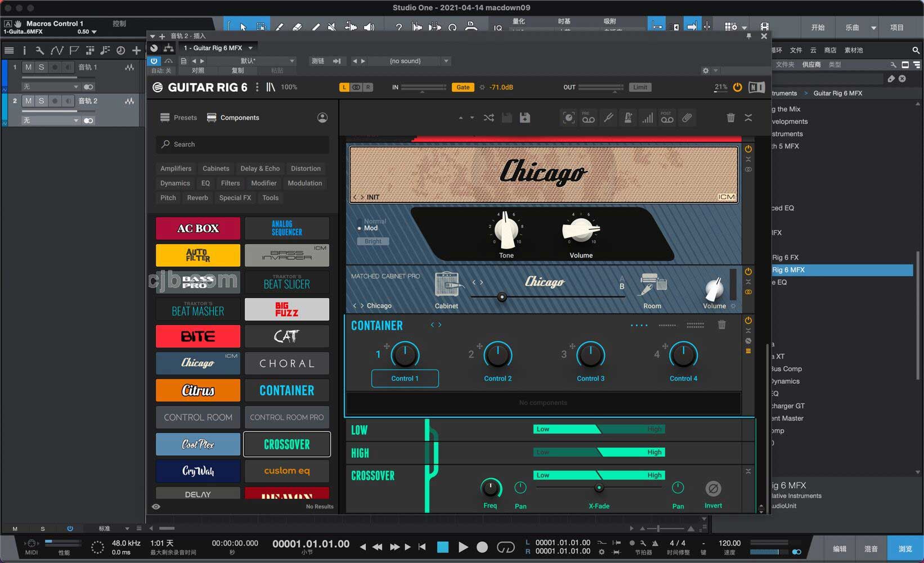The height and width of the screenshot is (563, 924).
Task: Filter components by Reverb
Action: pos(198,197)
